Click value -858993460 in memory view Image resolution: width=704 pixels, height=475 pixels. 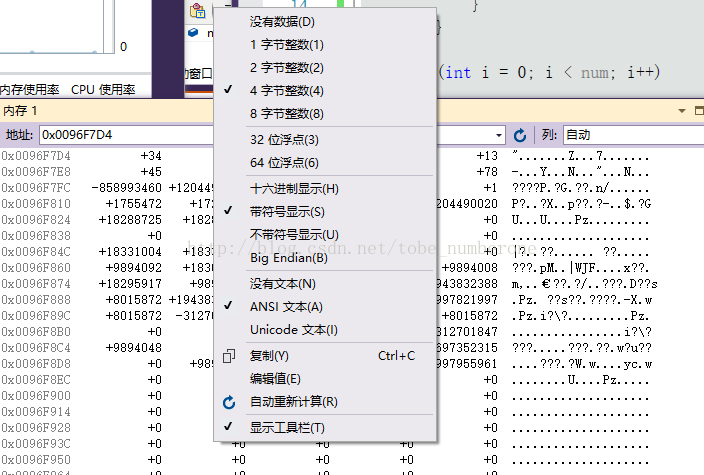(126, 188)
